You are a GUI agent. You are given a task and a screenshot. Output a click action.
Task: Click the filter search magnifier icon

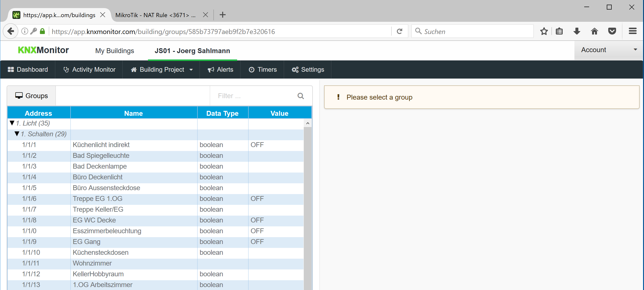point(301,96)
